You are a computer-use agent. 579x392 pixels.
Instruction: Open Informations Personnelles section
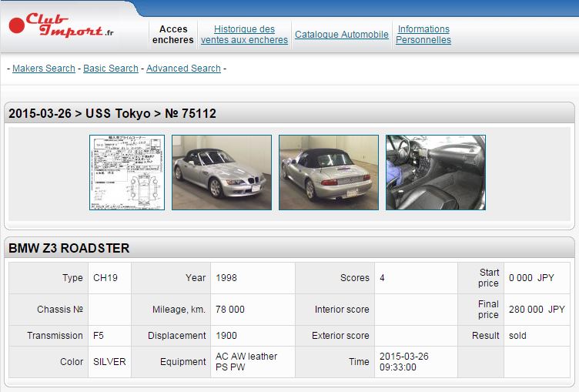(x=423, y=35)
